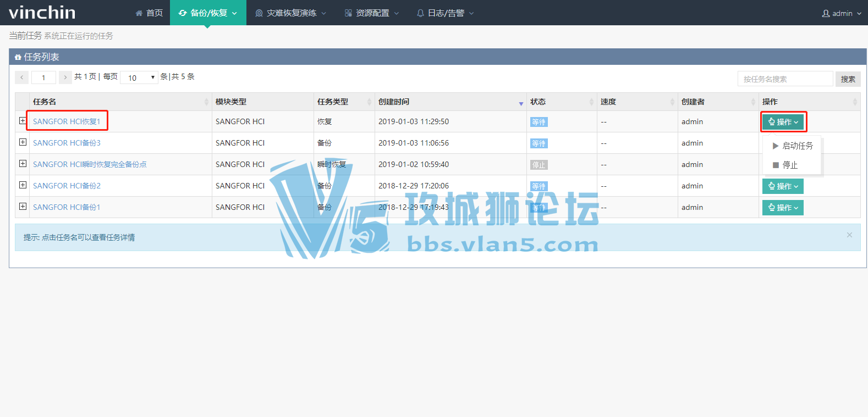Sort by 任务名 column header

click(x=120, y=102)
